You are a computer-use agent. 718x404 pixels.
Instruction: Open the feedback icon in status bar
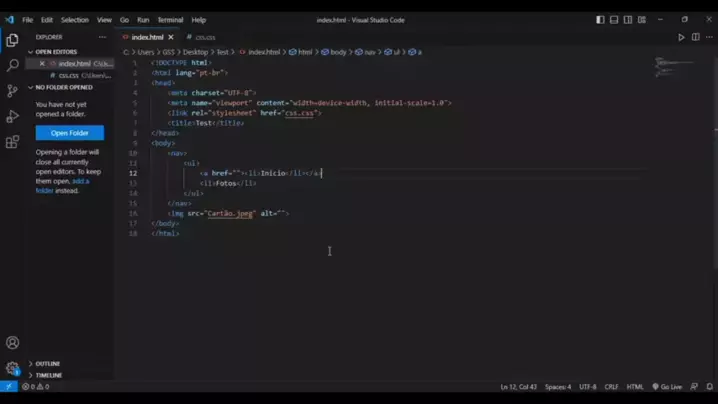694,387
